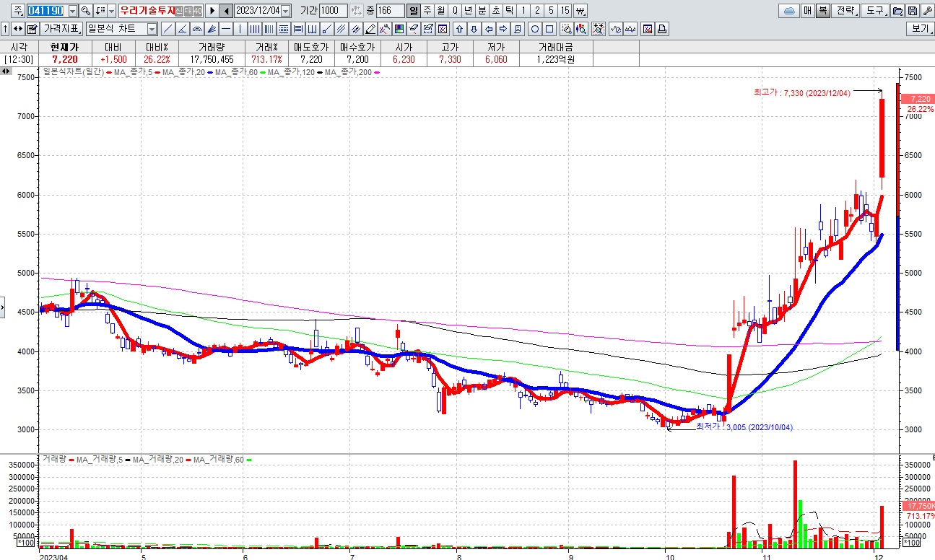Toggle the tick (틱) period button
Screen dimensions: 935x560
[509, 11]
